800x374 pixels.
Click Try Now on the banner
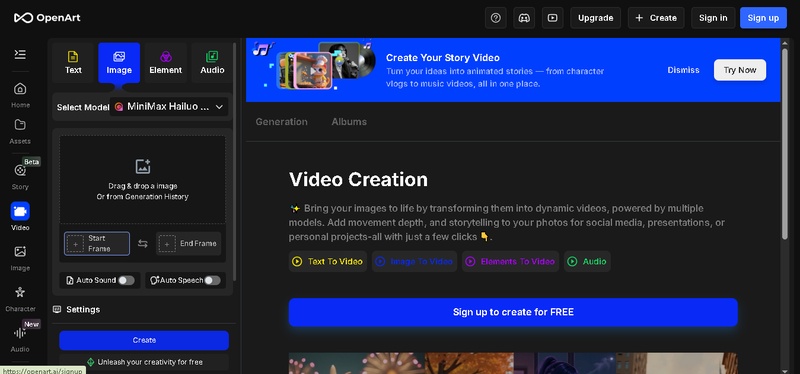point(740,70)
